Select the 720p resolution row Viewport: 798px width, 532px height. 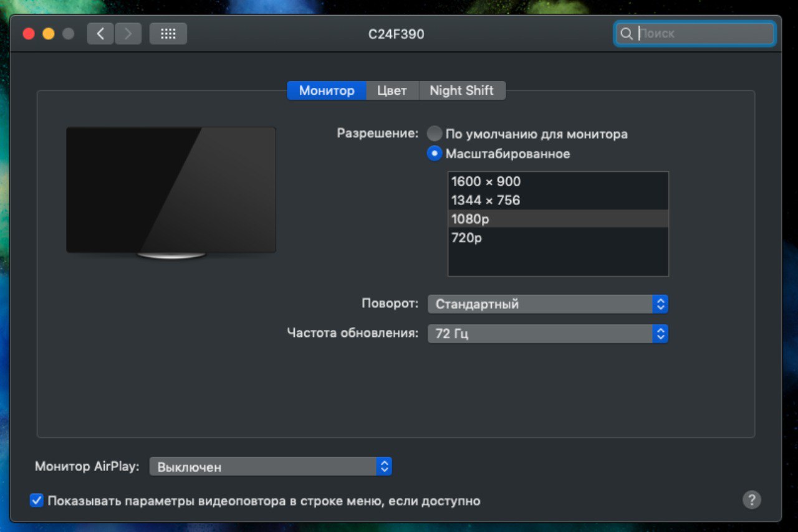pos(558,237)
